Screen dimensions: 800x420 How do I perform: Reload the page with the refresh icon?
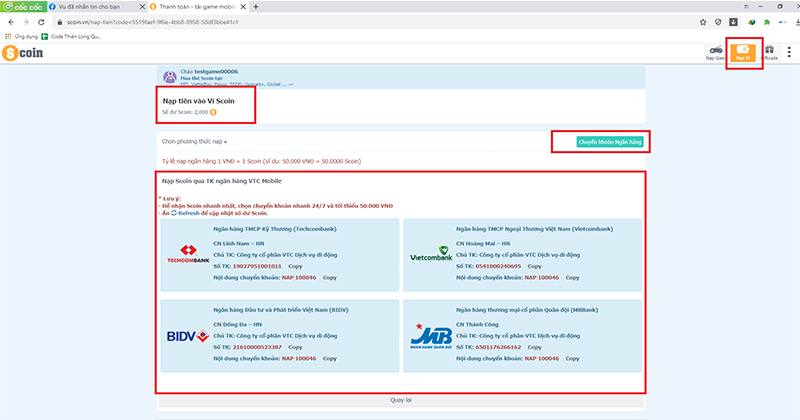pyautogui.click(x=41, y=22)
